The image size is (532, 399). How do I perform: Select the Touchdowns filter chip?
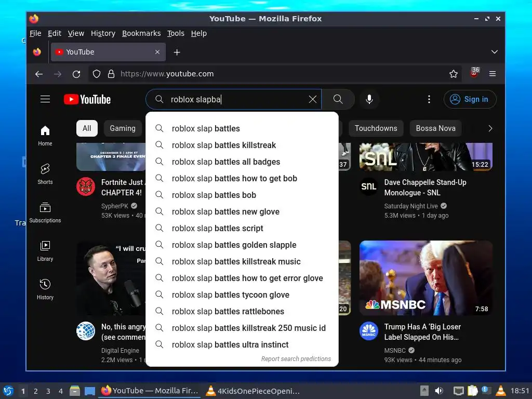[376, 128]
